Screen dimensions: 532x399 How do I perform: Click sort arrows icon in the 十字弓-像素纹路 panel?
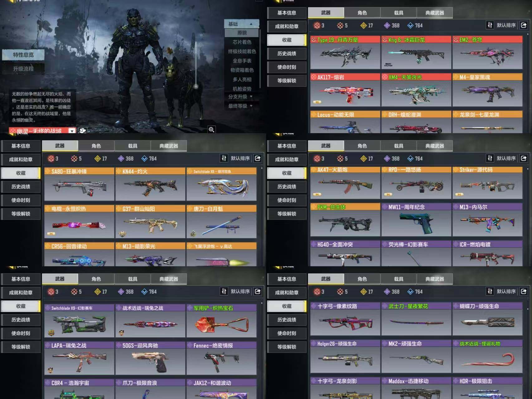pyautogui.click(x=490, y=291)
